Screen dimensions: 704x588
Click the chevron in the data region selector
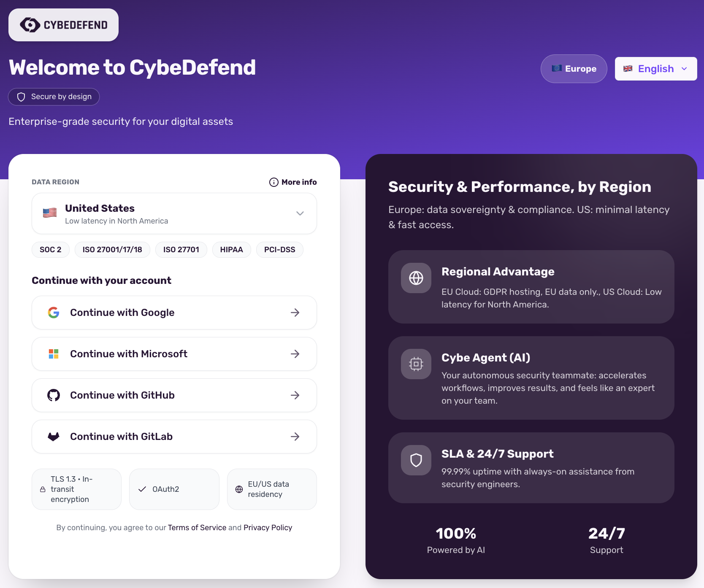pos(300,213)
